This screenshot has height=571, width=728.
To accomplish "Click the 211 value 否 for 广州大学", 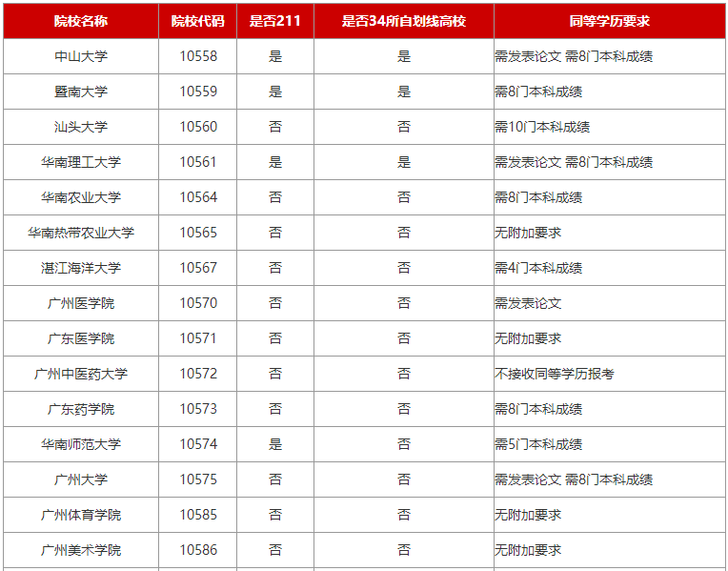I will 275,479.
